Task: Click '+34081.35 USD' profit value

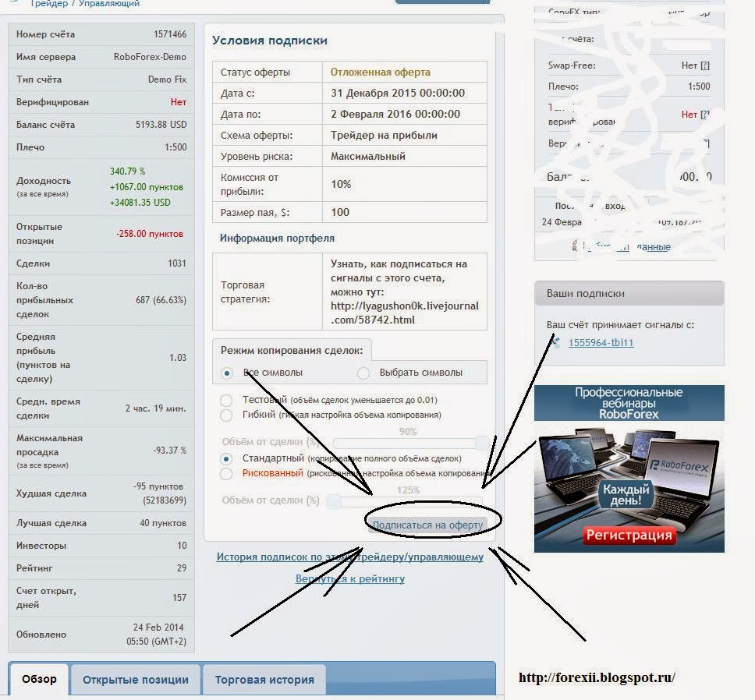Action: coord(140,203)
